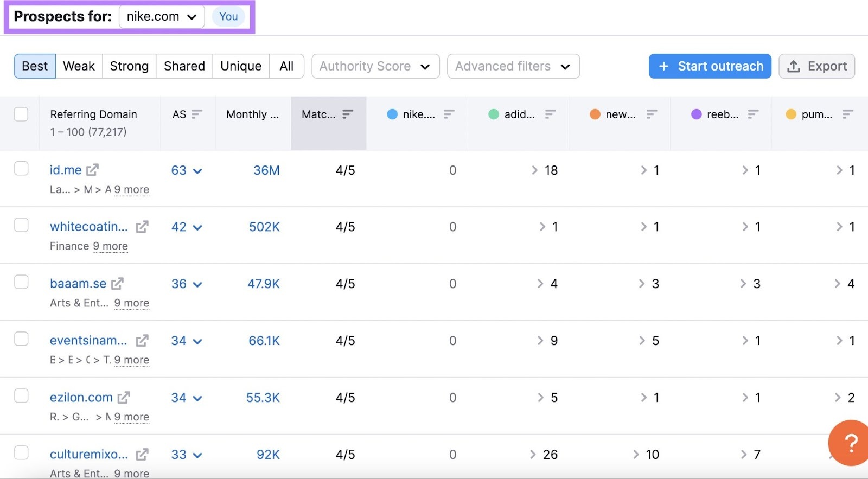
Task: Sort by puma column icon
Action: pyautogui.click(x=848, y=114)
